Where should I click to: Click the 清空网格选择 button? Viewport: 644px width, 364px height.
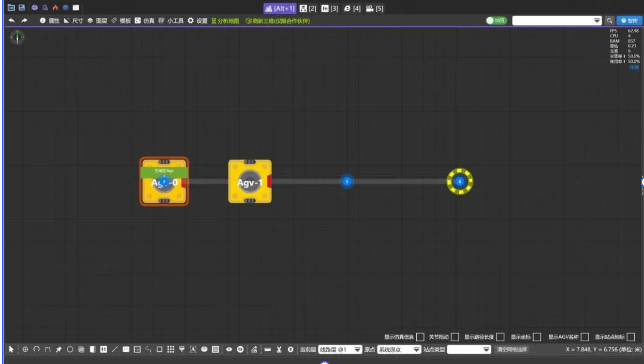coord(512,349)
